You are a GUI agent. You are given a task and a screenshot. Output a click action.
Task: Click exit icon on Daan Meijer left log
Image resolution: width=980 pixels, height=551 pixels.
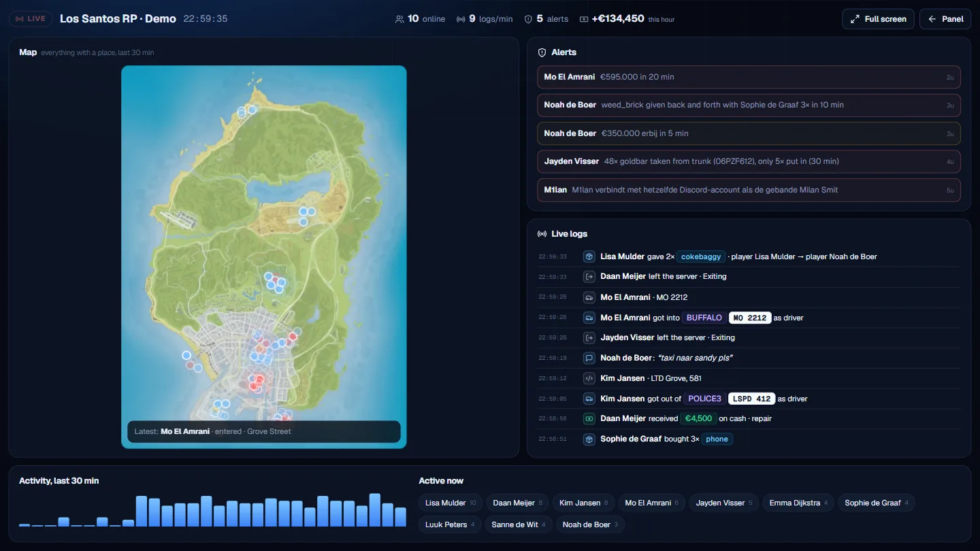[x=589, y=277]
